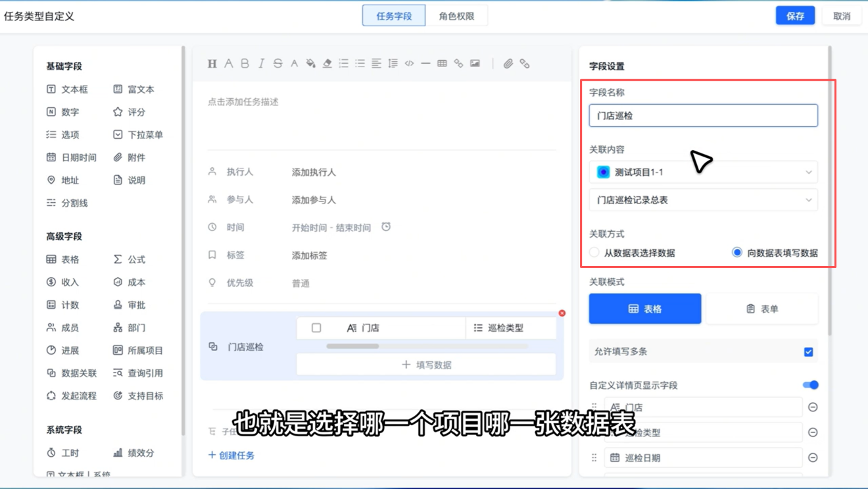
Task: Insert a table from the editor toolbar
Action: pos(442,64)
